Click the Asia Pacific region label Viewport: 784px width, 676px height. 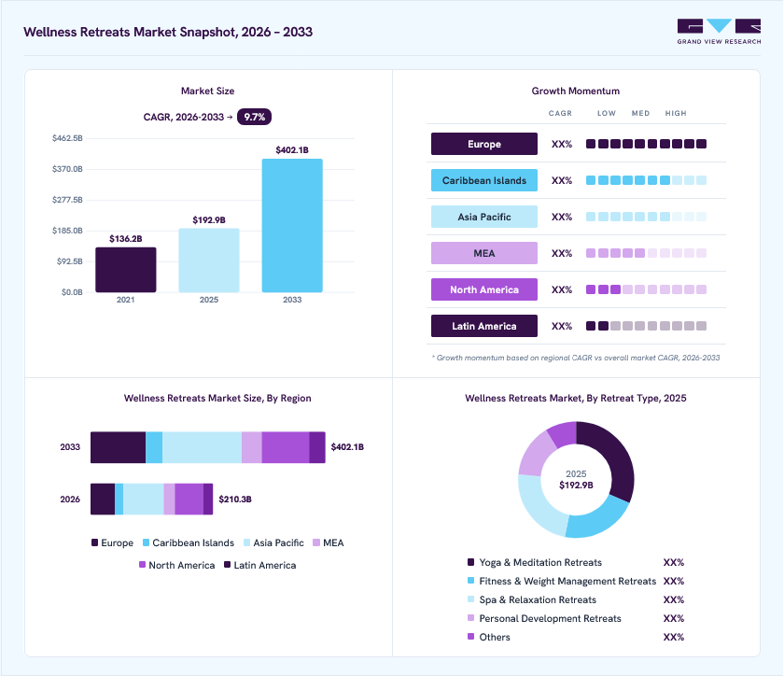click(x=484, y=217)
